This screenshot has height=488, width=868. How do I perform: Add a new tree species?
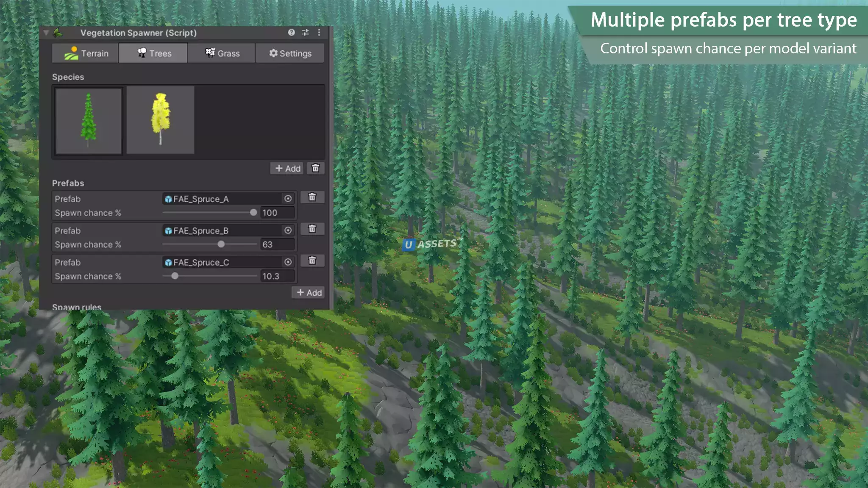(x=287, y=168)
